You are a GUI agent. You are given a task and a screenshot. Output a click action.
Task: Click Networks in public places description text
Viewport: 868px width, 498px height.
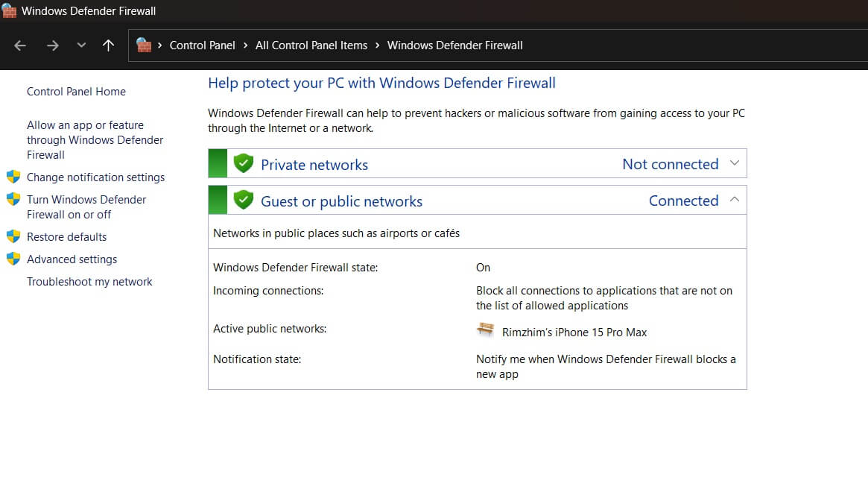point(337,233)
